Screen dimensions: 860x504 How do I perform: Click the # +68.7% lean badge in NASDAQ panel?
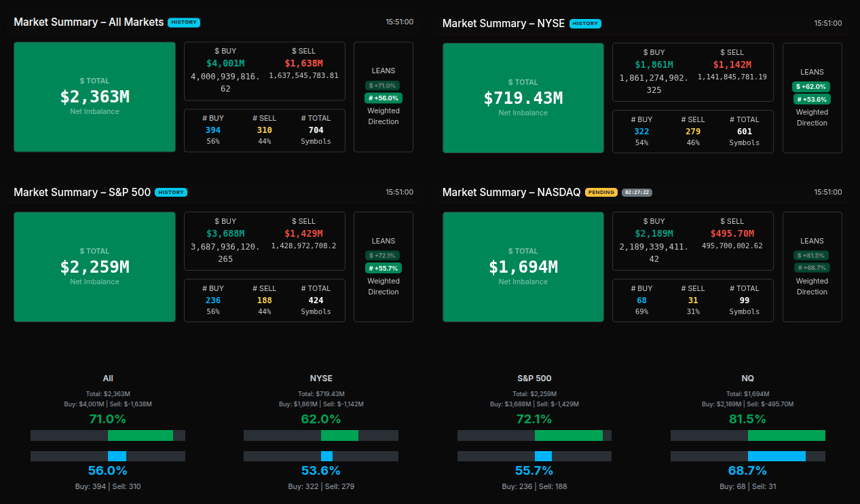point(811,268)
